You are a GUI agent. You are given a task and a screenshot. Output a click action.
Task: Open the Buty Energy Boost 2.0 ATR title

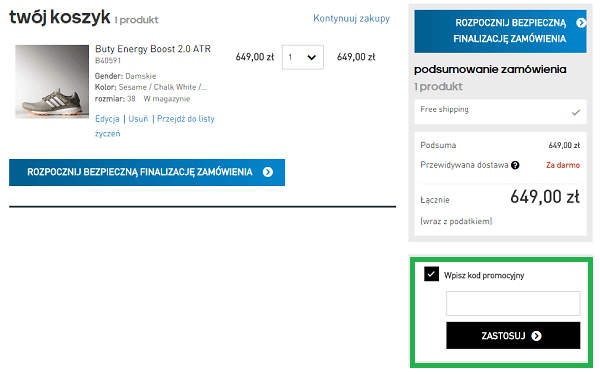(153, 49)
